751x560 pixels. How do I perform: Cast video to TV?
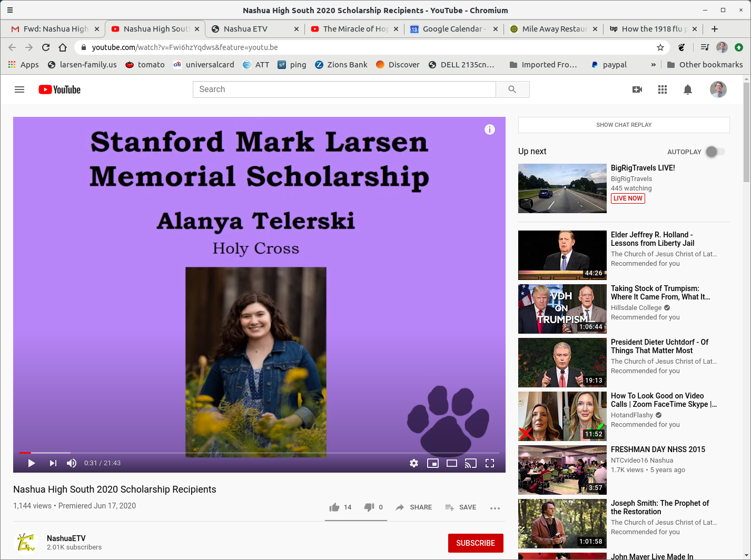coord(471,463)
